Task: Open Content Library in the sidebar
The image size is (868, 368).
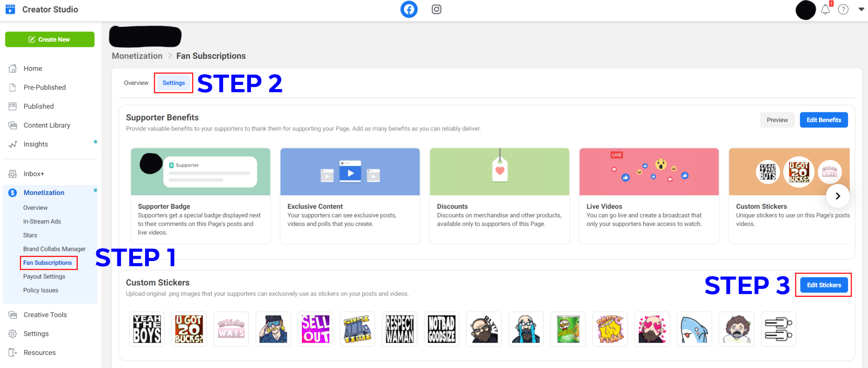Action: pyautogui.click(x=47, y=125)
